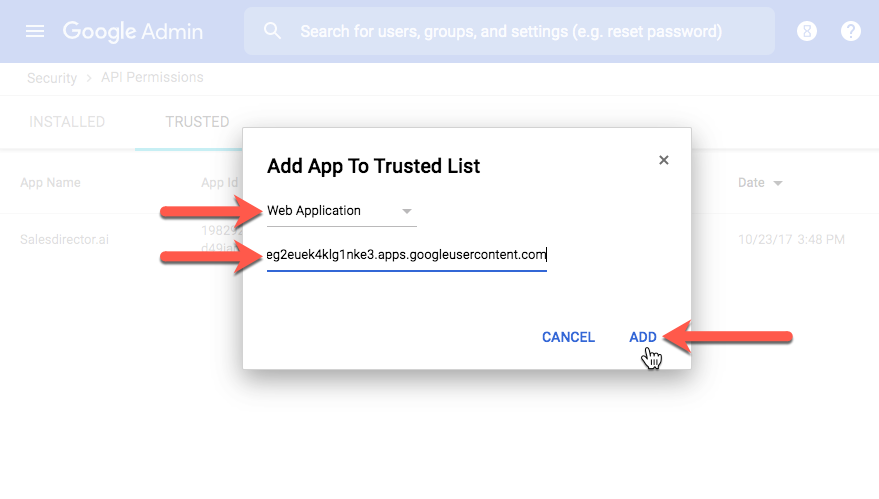The height and width of the screenshot is (499, 879).
Task: Focus the users and settings search box
Action: pos(509,31)
